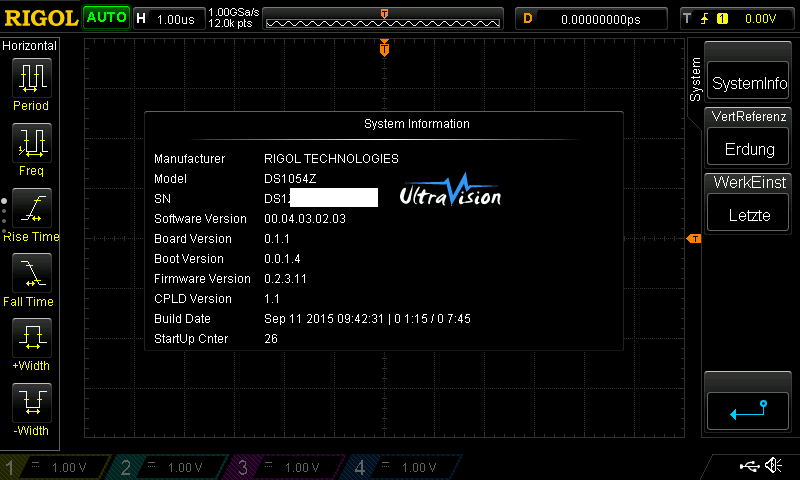Click the AUTO run status indicator

click(106, 17)
